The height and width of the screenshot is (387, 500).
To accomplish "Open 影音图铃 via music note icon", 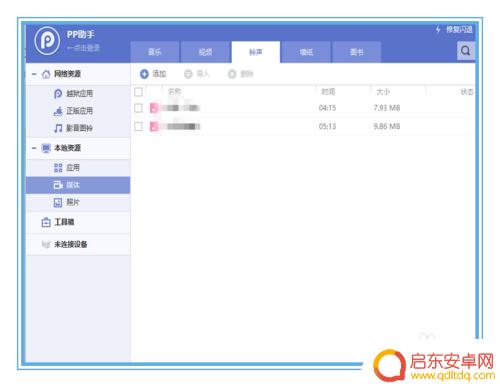I will (x=58, y=128).
